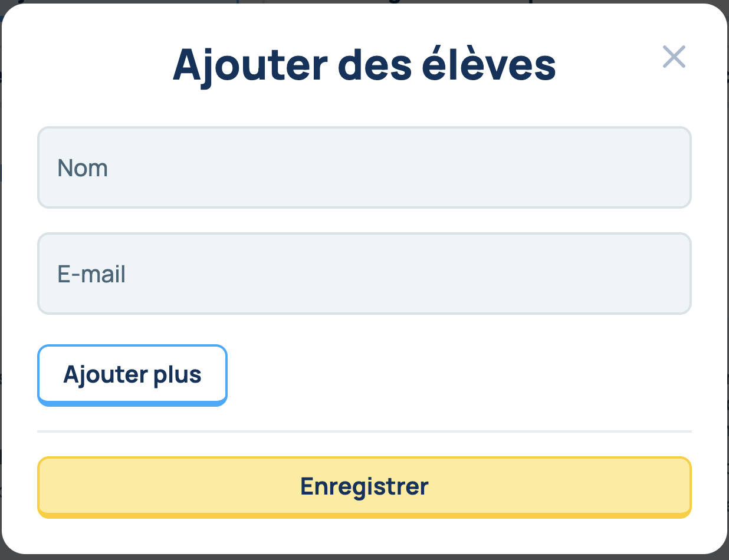Exit the dialog using the X icon
729x560 pixels.
pos(674,57)
